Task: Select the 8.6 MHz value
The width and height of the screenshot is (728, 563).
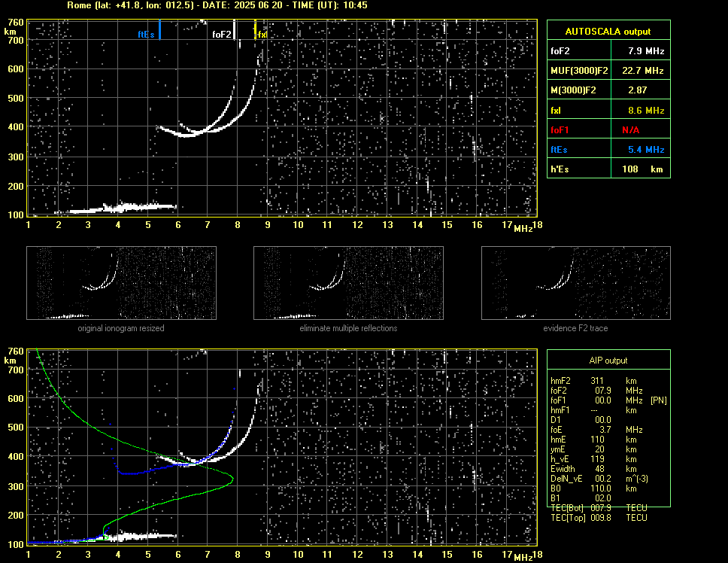Action: [646, 111]
